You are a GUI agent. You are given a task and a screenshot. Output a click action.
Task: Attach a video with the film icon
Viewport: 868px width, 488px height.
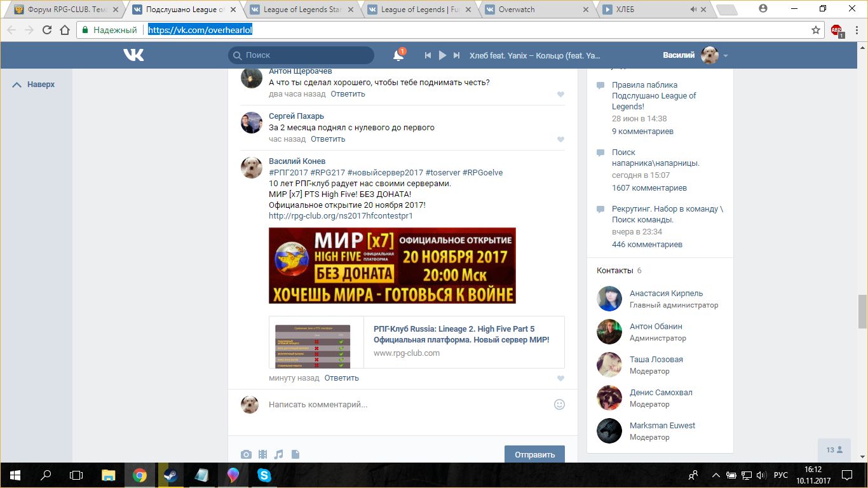tap(262, 454)
